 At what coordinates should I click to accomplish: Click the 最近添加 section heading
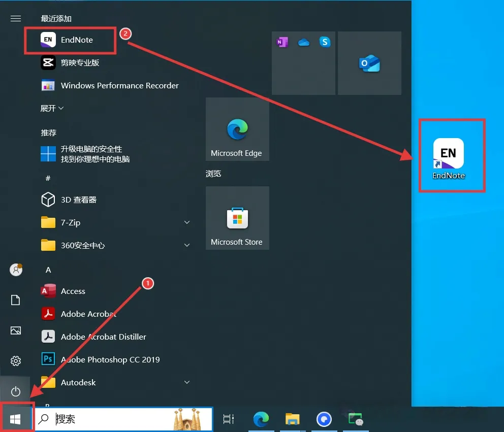tap(56, 19)
